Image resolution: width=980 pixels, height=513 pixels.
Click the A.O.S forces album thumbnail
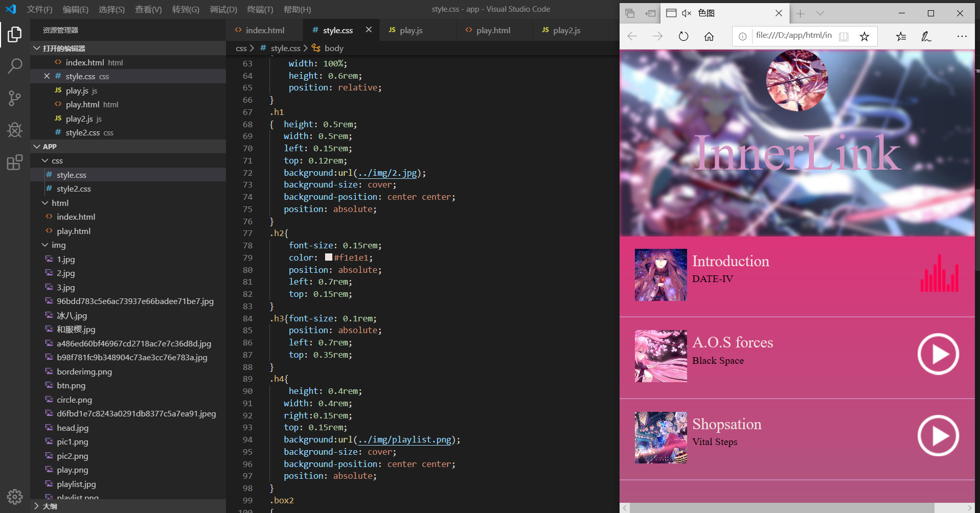[660, 356]
